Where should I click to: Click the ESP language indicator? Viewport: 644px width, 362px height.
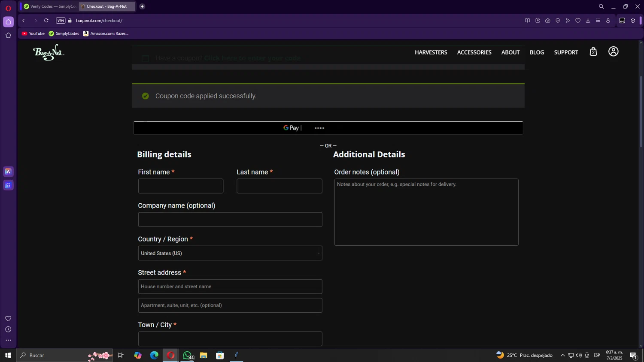click(597, 355)
